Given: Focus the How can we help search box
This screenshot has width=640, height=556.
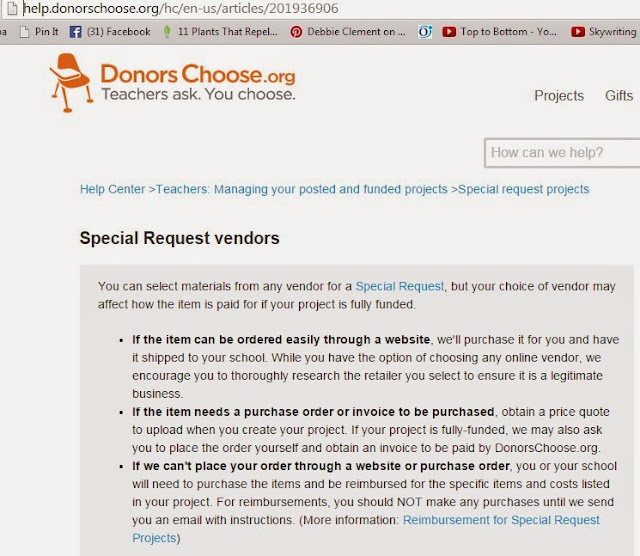Looking at the screenshot, I should (x=562, y=153).
